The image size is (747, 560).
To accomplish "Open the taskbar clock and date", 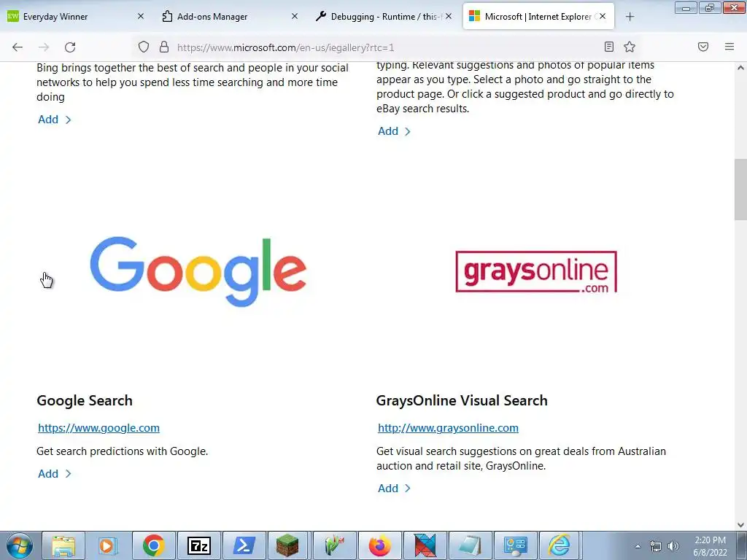I will (710, 546).
